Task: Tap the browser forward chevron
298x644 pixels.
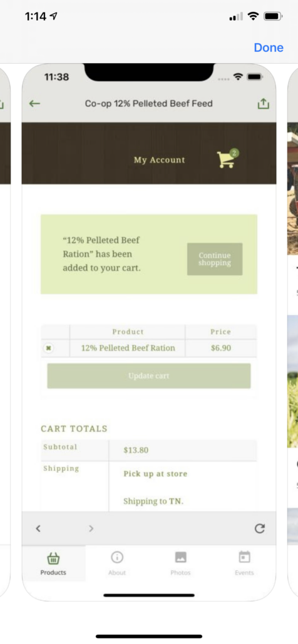Action: 91,528
